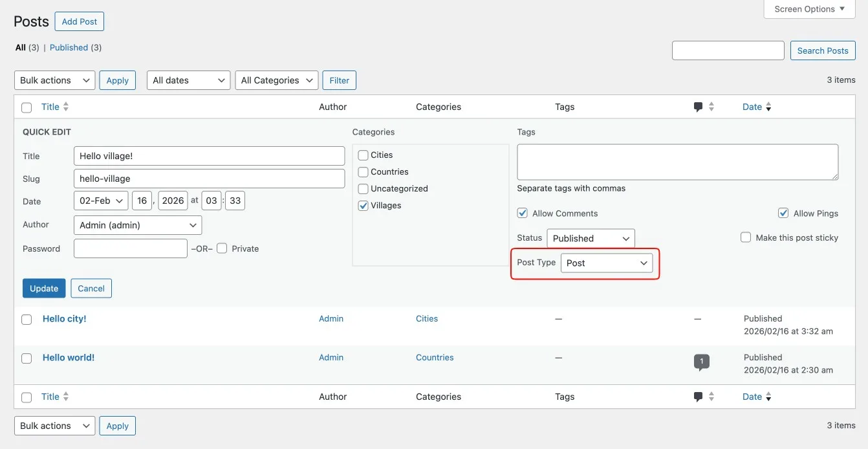Open the Post Type dropdown
Viewport: 868px width, 449px height.
(606, 263)
